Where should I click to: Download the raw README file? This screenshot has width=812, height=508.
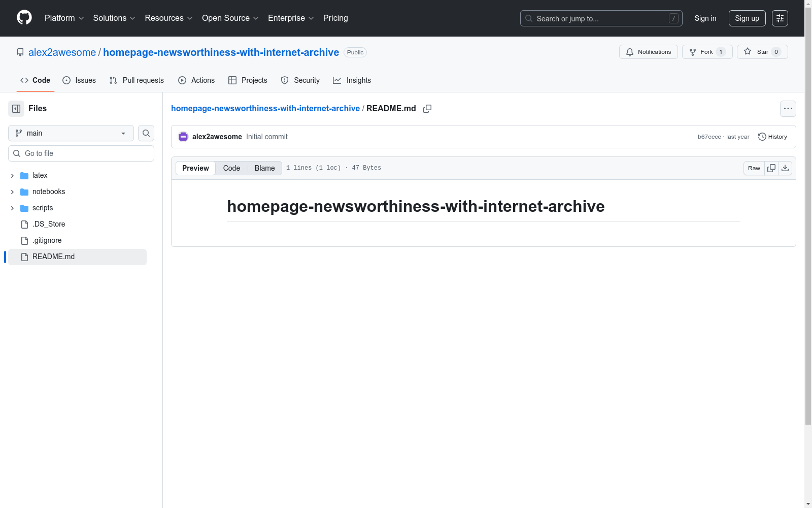[785, 168]
